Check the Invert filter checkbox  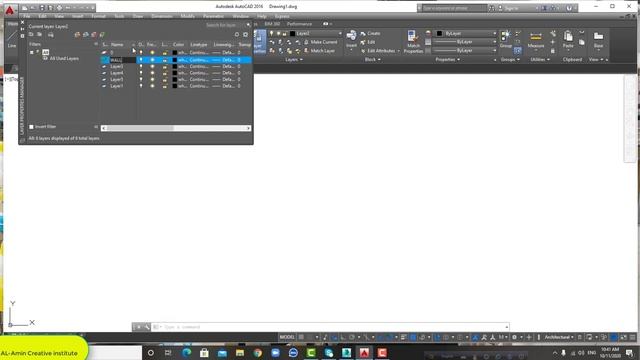(31, 127)
